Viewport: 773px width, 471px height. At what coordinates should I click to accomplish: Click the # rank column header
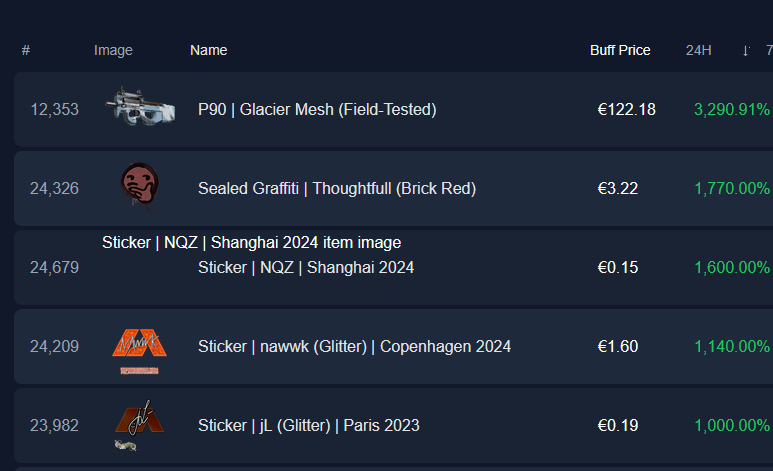tap(26, 50)
